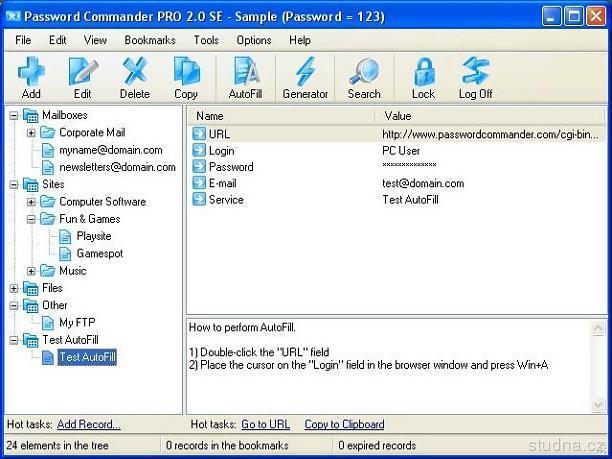The height and width of the screenshot is (459, 612).
Task: Open the password Generator tool
Action: click(305, 77)
